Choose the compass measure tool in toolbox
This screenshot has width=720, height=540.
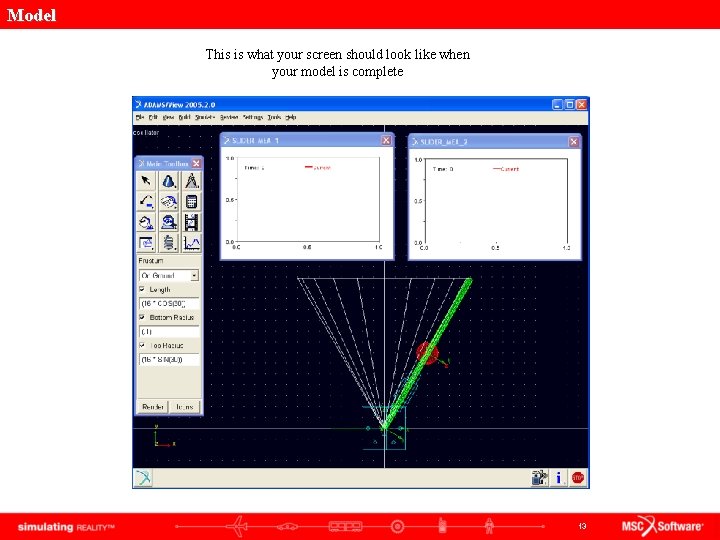(x=191, y=181)
